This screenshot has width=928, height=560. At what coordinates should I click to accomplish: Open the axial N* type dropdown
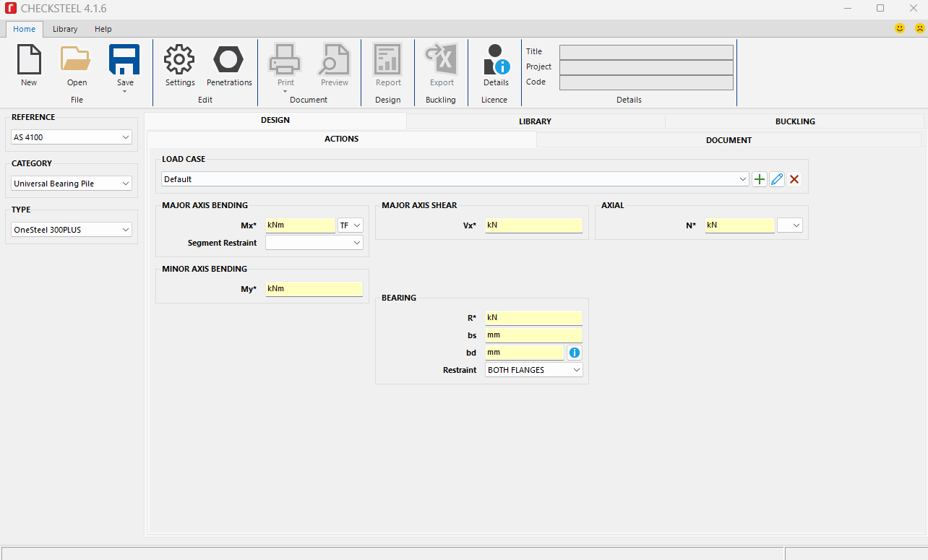[790, 225]
